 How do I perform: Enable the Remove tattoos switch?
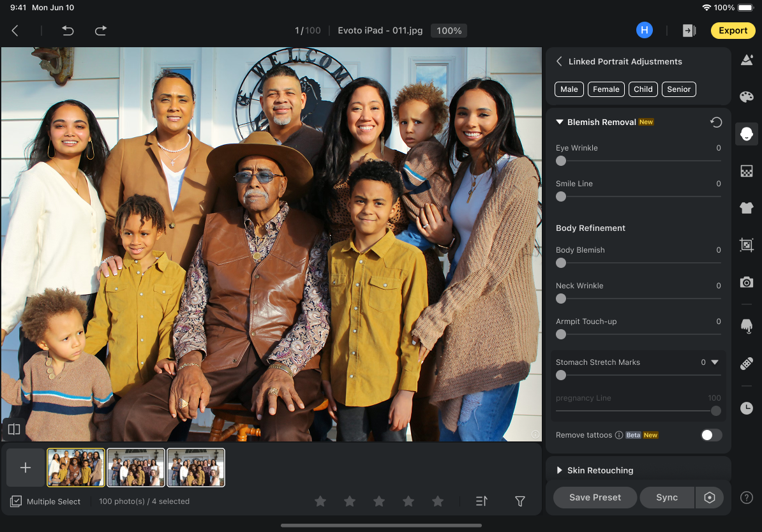pyautogui.click(x=711, y=435)
